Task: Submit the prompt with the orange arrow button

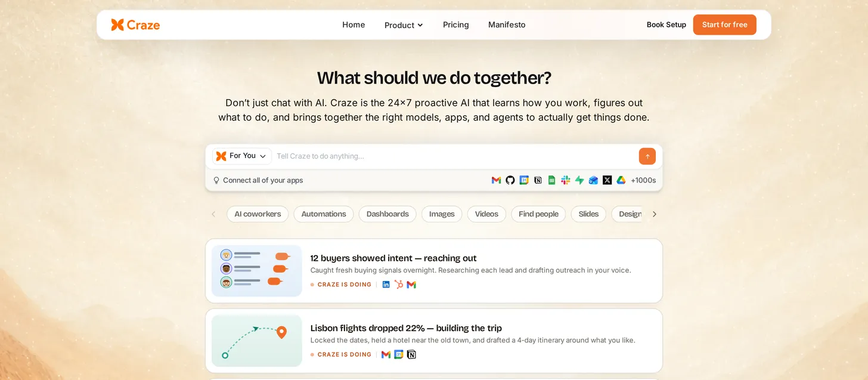Action: coord(647,156)
